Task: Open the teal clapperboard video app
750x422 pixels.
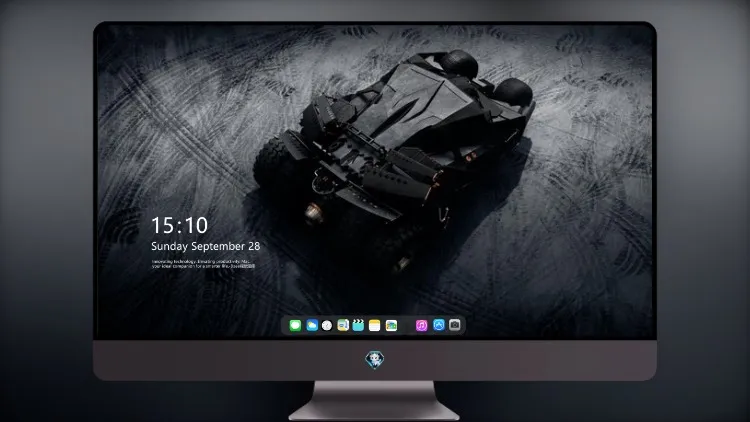Action: [x=358, y=325]
